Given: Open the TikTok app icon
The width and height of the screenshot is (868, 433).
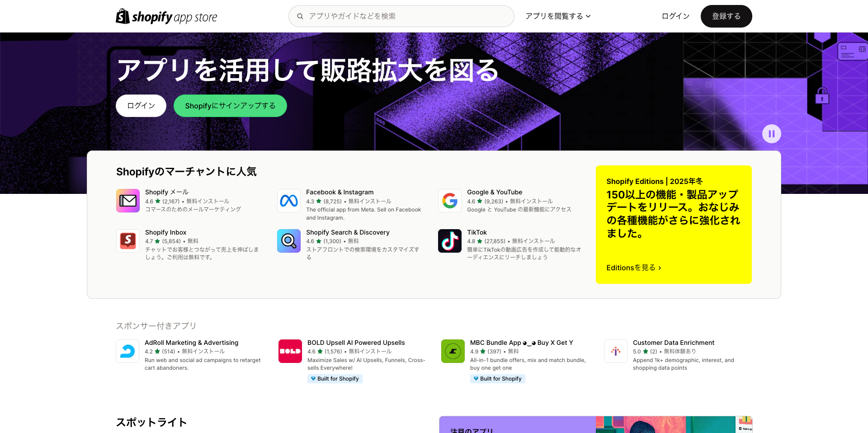Looking at the screenshot, I should (450, 240).
